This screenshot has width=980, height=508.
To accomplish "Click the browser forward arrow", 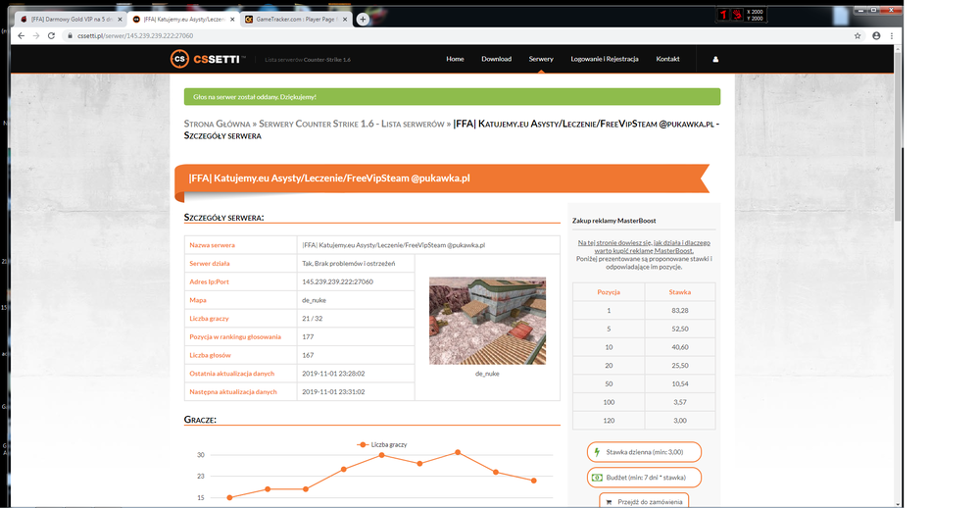I will [x=36, y=35].
